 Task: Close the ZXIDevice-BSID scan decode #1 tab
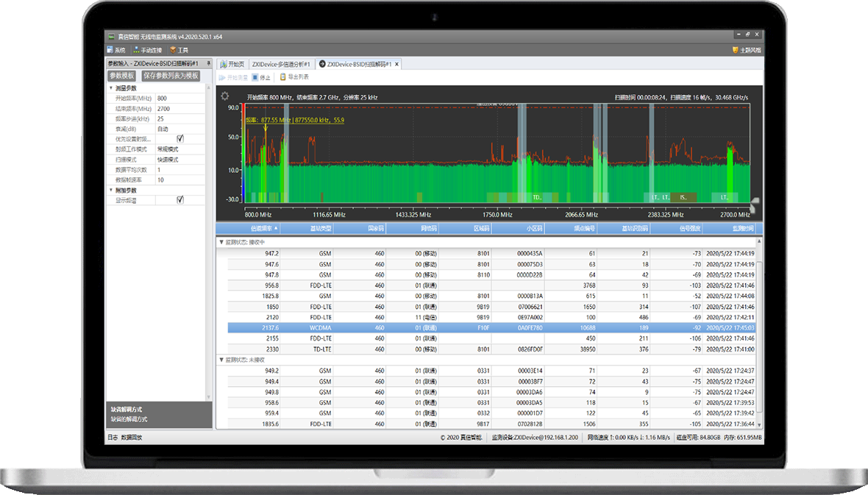pyautogui.click(x=397, y=64)
